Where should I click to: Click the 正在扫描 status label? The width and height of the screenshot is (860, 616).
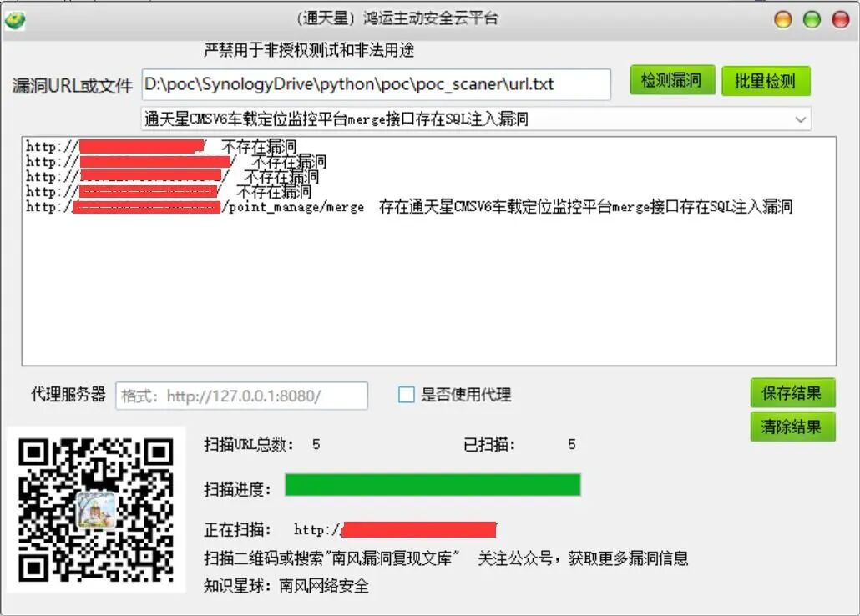pos(237,529)
